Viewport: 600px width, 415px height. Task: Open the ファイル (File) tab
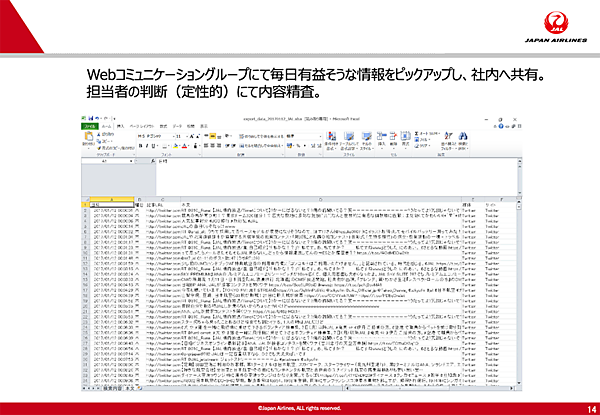point(89,126)
